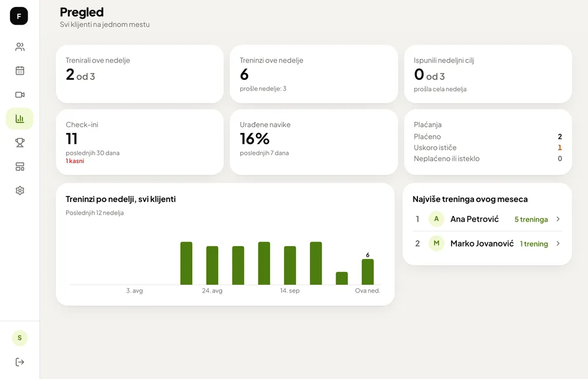Click the Urađene navike card
The image size is (588, 379).
313,142
